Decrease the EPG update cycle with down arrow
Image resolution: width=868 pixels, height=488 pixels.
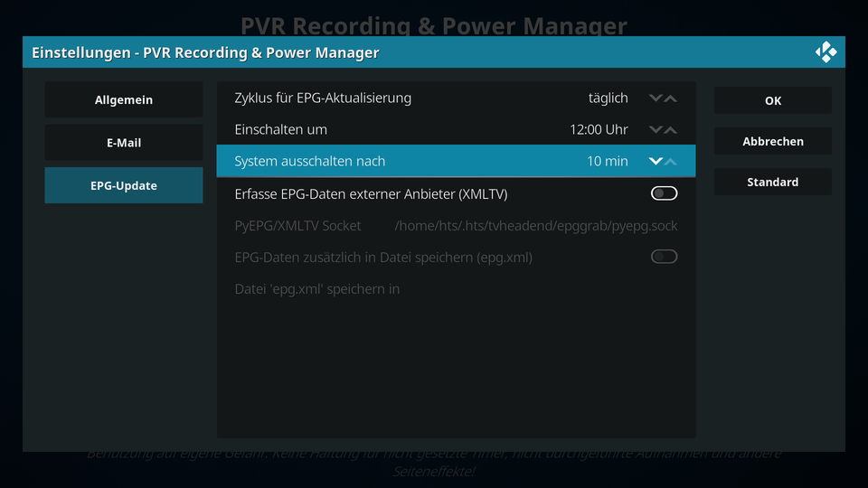[x=656, y=98]
